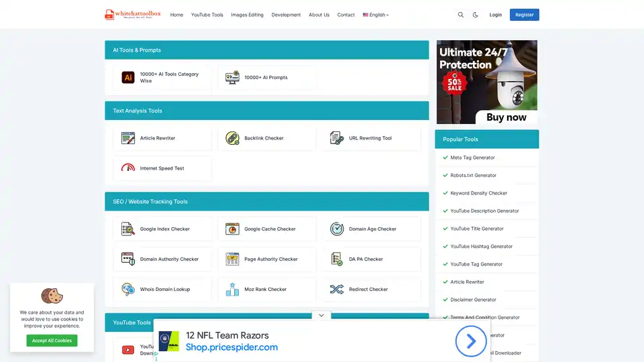Click the Google Index Checker icon
Image resolution: width=644 pixels, height=362 pixels.
128,229
